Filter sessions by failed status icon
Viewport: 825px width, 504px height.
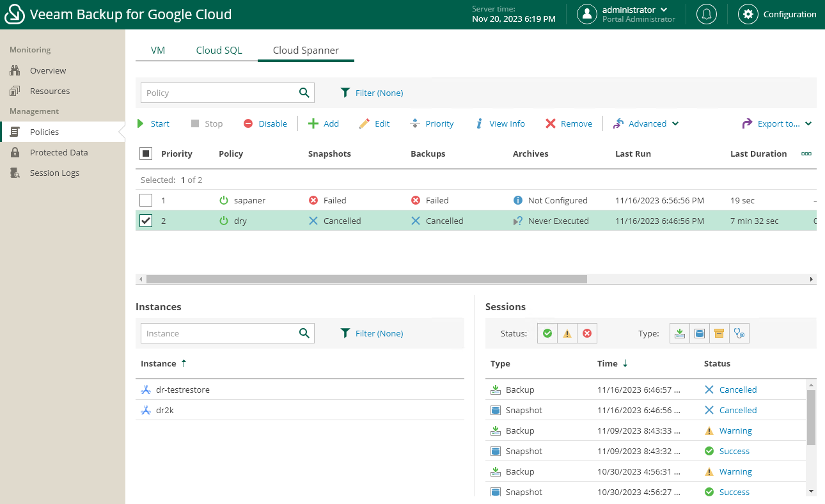(x=586, y=333)
